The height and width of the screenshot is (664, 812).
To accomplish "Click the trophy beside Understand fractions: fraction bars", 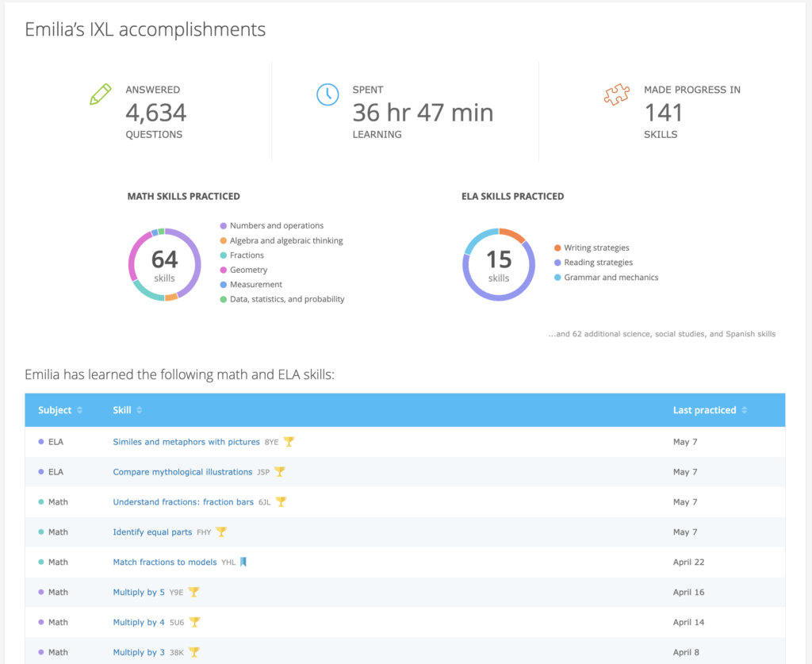I will 282,501.
